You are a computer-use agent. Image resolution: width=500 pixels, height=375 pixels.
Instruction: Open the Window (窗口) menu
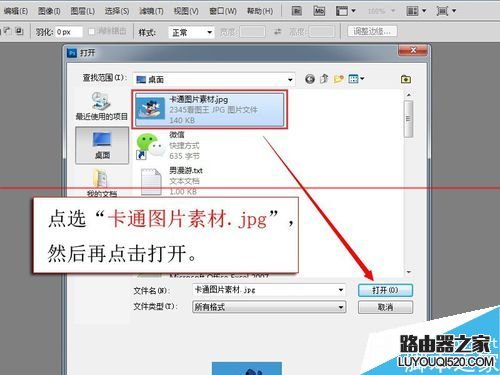223,11
